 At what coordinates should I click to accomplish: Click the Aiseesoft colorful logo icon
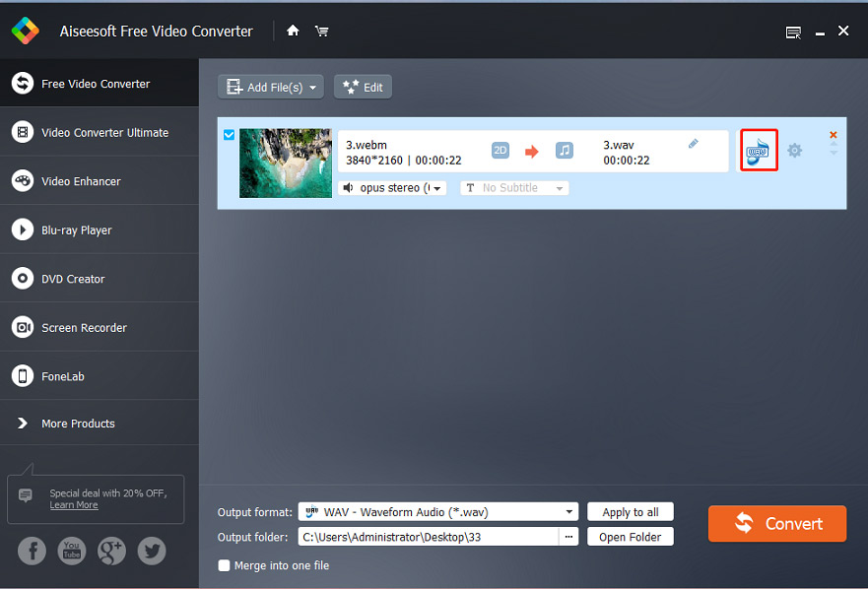click(x=26, y=31)
